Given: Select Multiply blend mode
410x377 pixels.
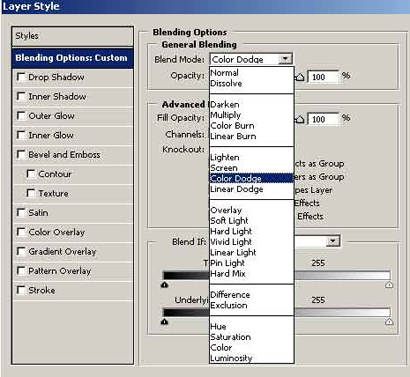Looking at the screenshot, I should [x=251, y=115].
